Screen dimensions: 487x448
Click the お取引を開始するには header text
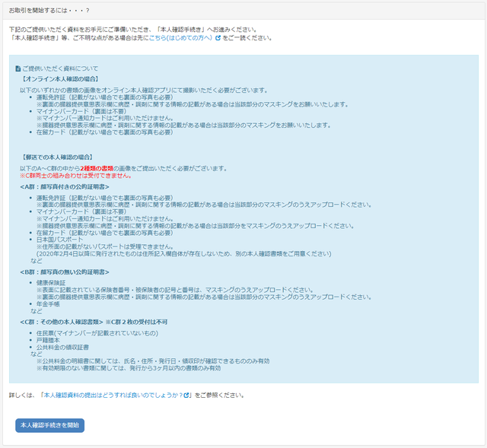pos(49,11)
